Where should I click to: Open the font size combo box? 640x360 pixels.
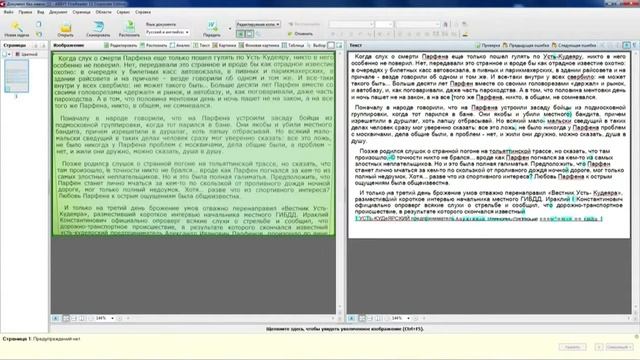384,24
